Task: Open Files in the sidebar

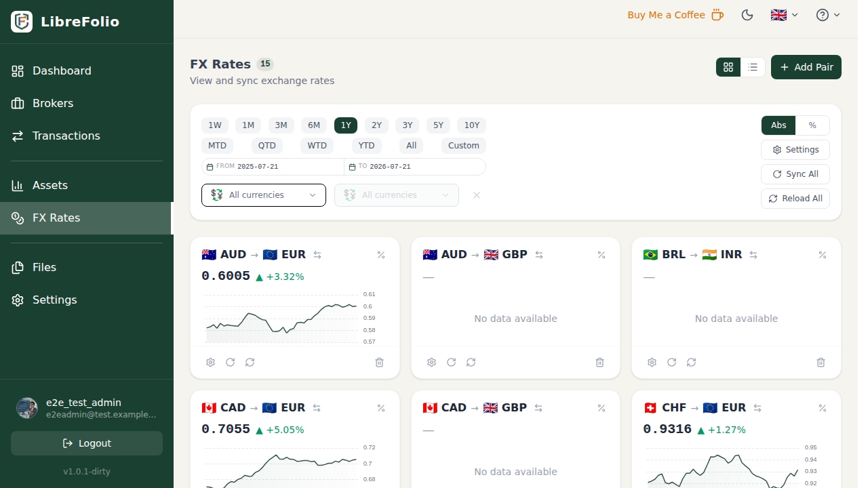Action: click(x=87, y=267)
